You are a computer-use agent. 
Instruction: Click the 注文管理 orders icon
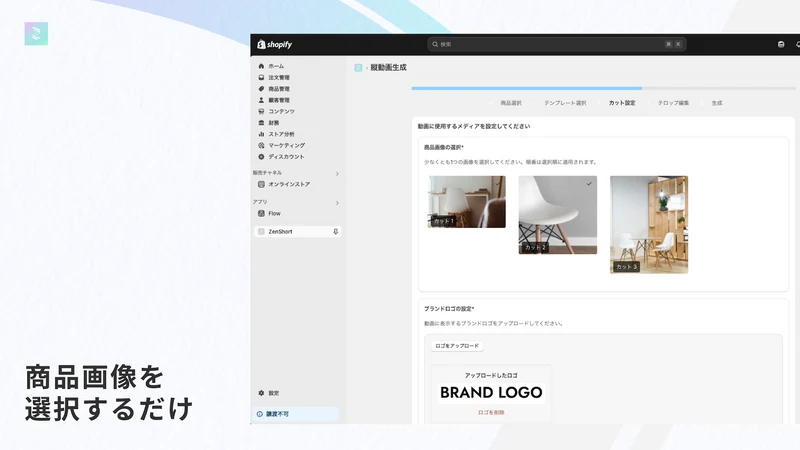[x=261, y=78]
